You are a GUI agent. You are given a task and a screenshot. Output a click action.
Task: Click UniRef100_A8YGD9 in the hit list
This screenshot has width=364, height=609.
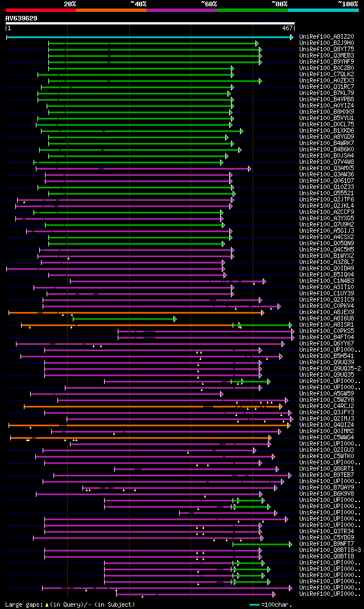coord(326,137)
